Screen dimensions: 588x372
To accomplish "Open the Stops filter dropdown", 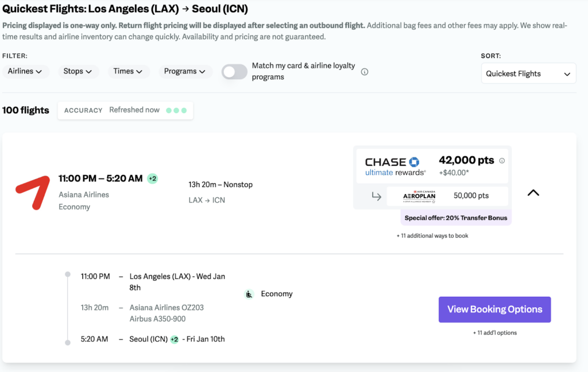I will click(78, 71).
